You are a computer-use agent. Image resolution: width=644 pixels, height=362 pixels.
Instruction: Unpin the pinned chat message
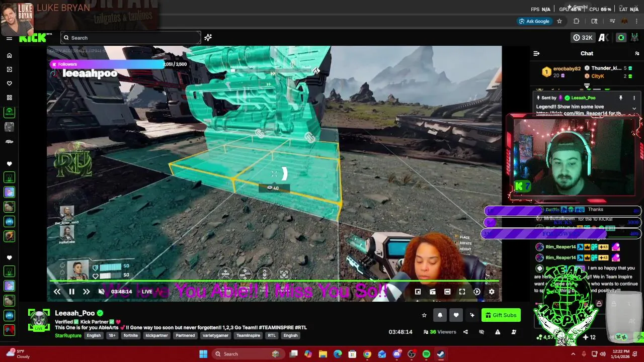click(x=620, y=98)
